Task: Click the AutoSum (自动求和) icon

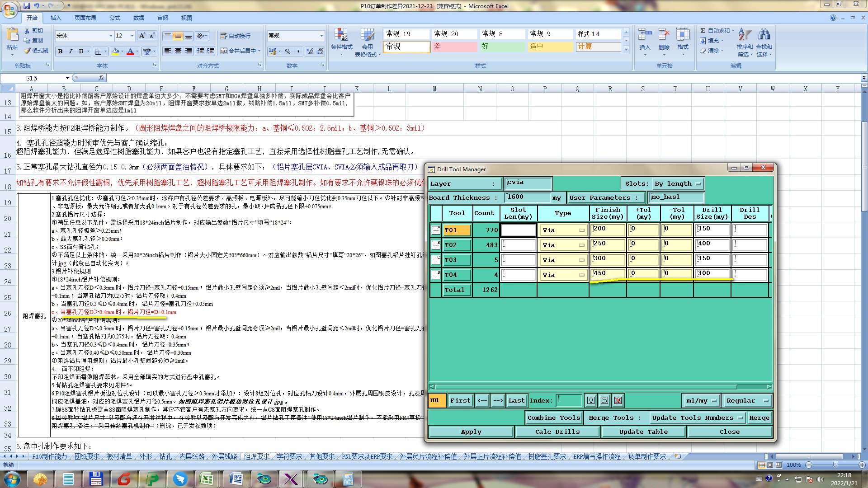Action: [703, 30]
